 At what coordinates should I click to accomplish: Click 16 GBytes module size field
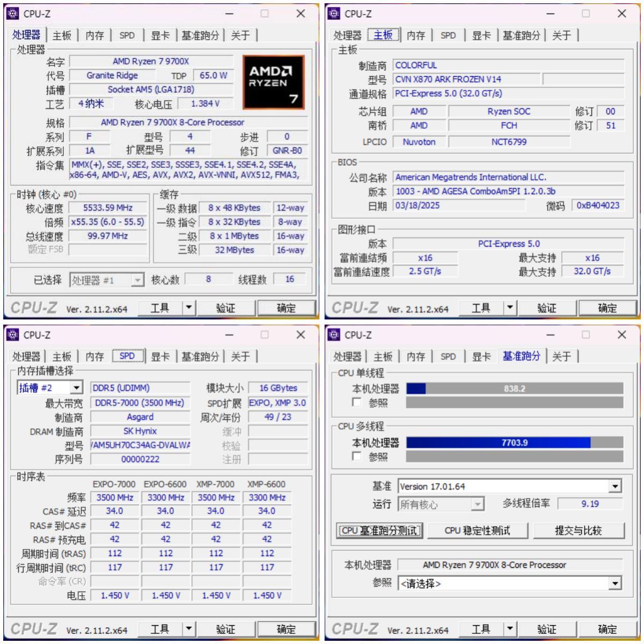[x=277, y=387]
